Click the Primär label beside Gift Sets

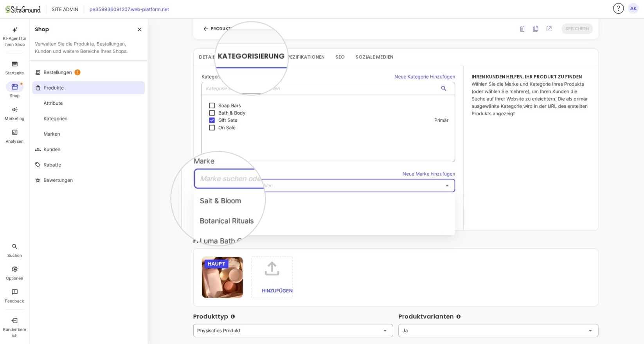tap(441, 120)
